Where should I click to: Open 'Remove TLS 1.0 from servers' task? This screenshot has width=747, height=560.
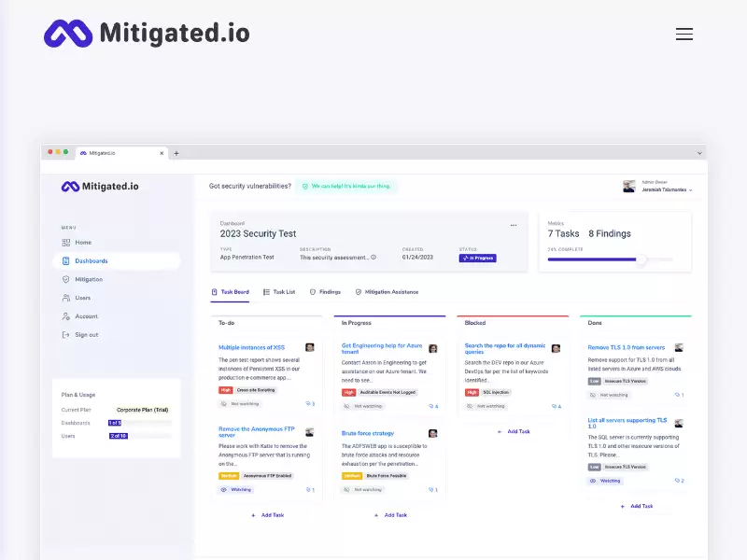[x=626, y=347]
